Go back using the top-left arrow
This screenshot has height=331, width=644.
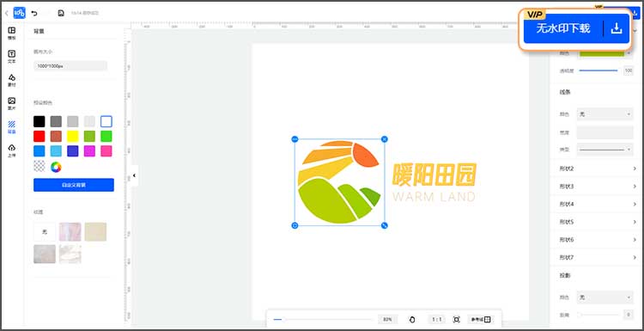(6, 13)
